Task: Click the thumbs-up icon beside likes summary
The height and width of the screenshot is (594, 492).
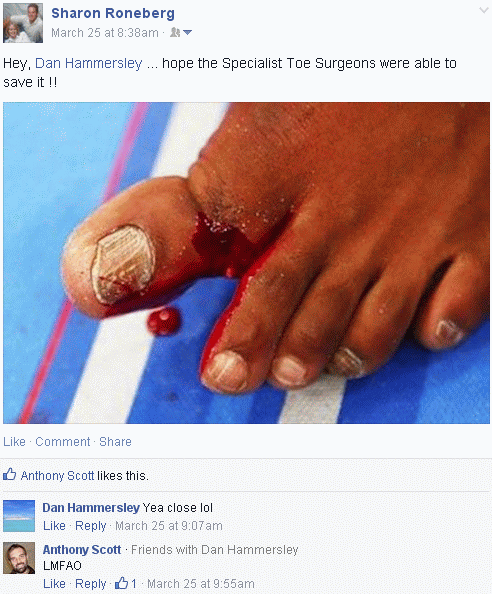Action: pyautogui.click(x=9, y=474)
